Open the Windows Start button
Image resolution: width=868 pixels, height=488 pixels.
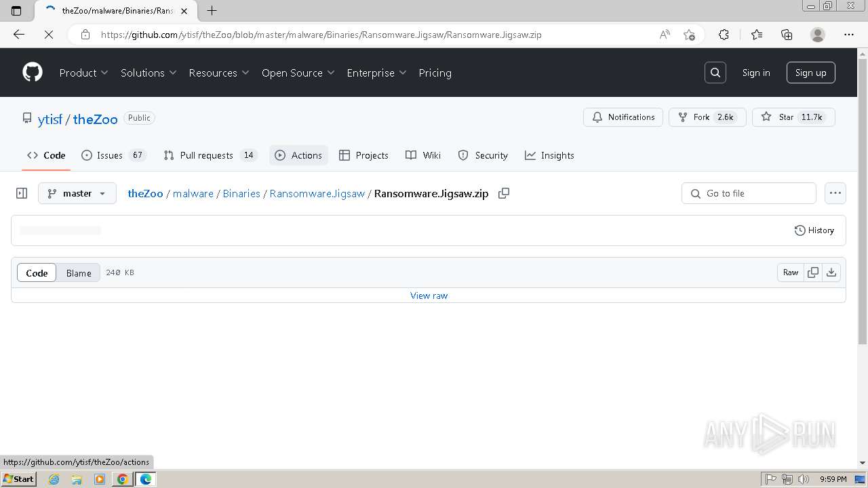click(x=19, y=479)
